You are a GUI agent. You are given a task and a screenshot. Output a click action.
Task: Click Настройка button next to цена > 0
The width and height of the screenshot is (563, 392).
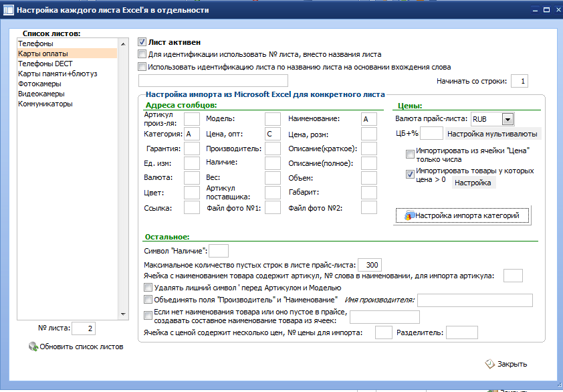tap(473, 183)
